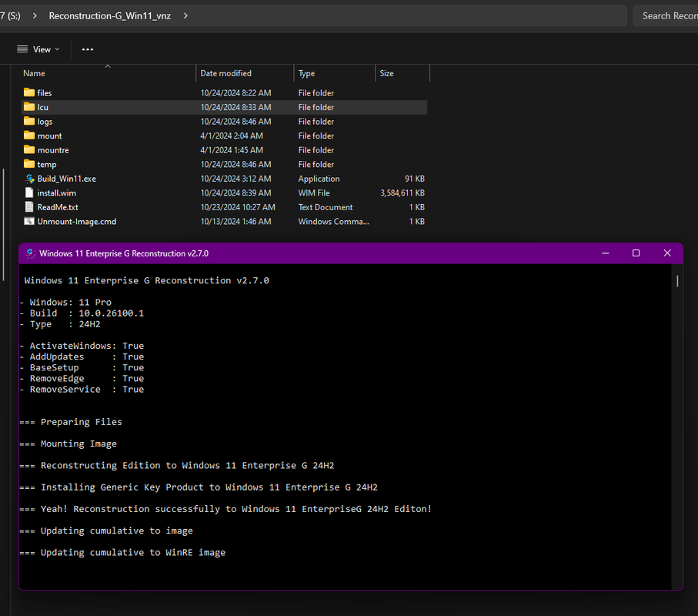Click the console scrollbar thumb
The image size is (698, 616).
(677, 281)
